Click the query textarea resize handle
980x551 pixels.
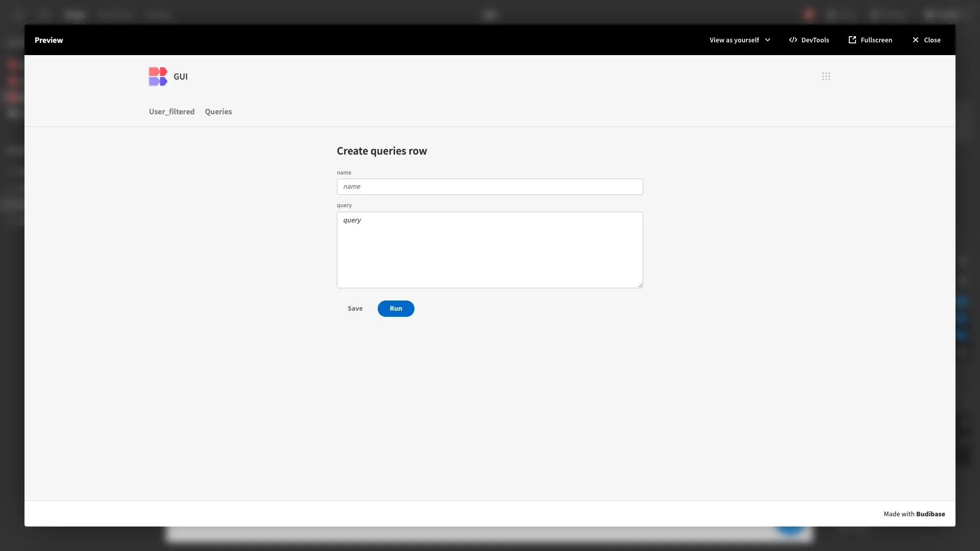click(x=640, y=285)
